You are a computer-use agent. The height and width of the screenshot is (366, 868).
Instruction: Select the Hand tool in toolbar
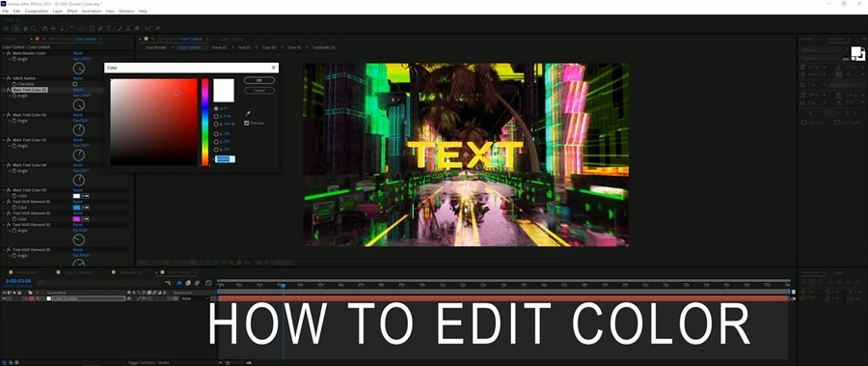click(25, 28)
